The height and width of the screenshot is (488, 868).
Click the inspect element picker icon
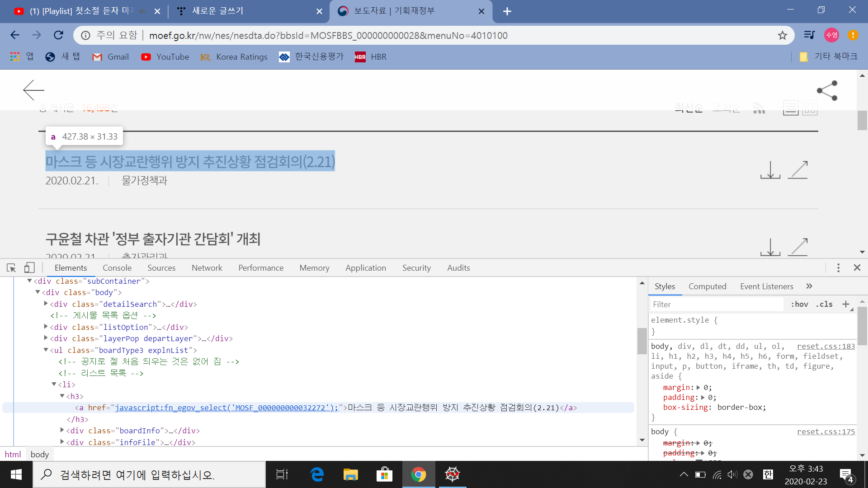11,268
